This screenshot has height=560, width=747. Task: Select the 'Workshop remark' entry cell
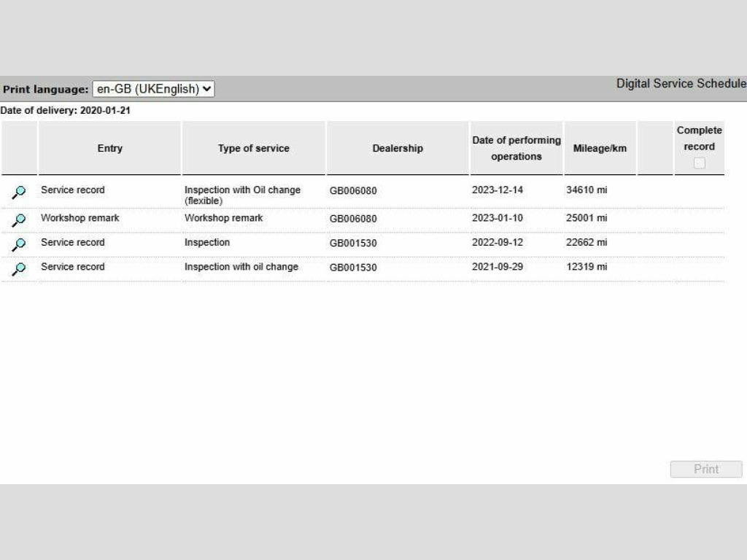point(80,218)
